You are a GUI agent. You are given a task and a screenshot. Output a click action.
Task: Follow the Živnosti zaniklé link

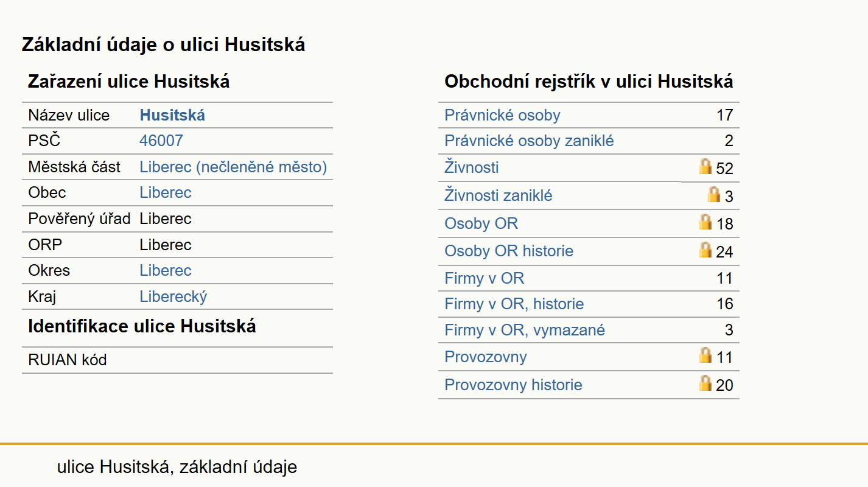click(x=499, y=195)
